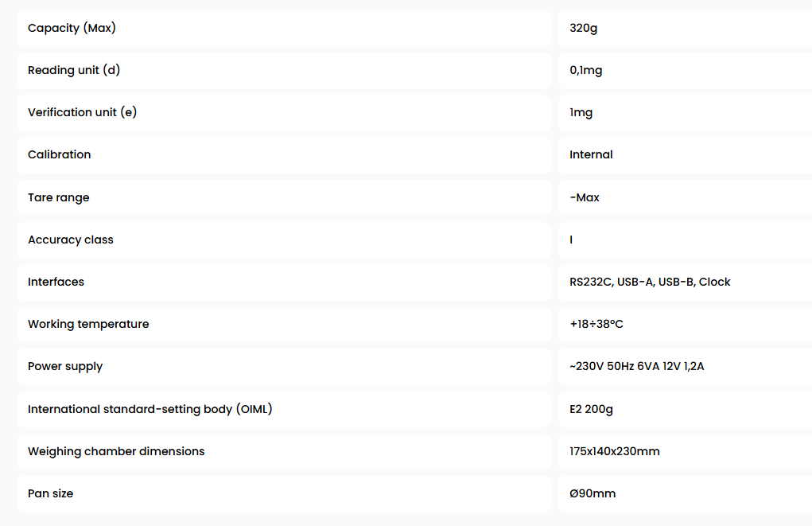Click the Tare range label

(x=59, y=197)
